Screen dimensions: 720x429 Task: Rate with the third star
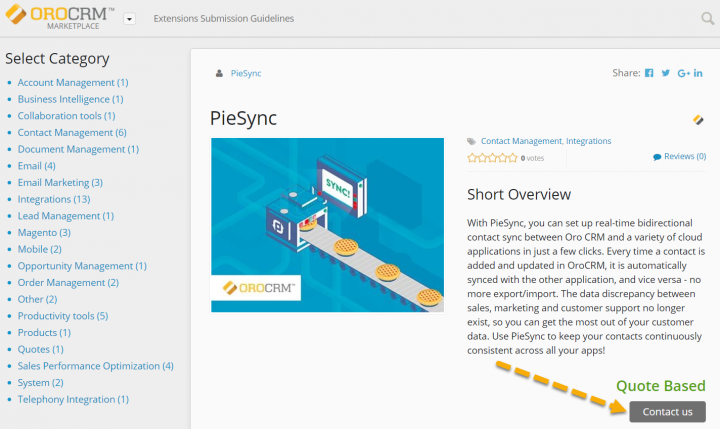point(492,158)
